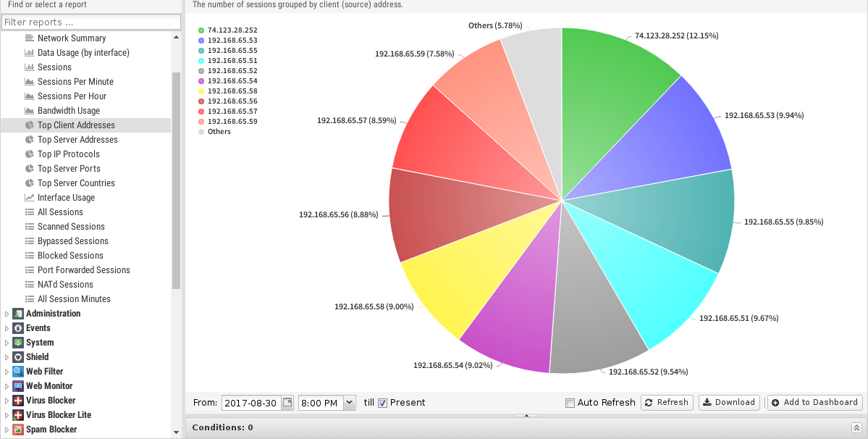Screen dimensions: 868x439
Task: Click the Spam Blocker icon
Action: (x=18, y=430)
